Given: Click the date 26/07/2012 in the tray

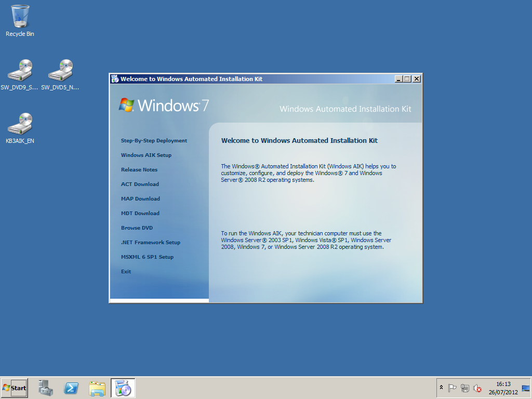Looking at the screenshot, I should 503,392.
